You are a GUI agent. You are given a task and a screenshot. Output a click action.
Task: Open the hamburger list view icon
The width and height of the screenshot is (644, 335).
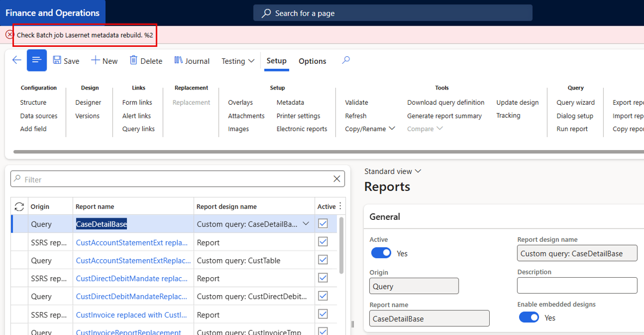[x=37, y=61]
